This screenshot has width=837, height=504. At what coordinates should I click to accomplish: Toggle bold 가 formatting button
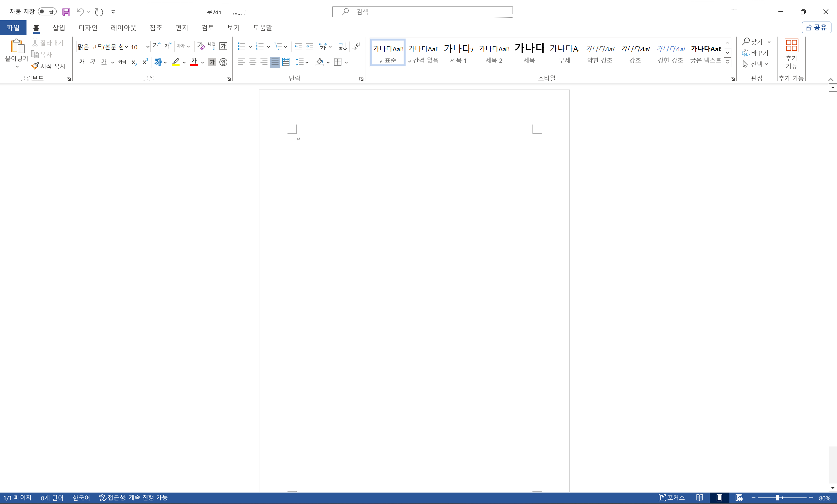click(82, 62)
